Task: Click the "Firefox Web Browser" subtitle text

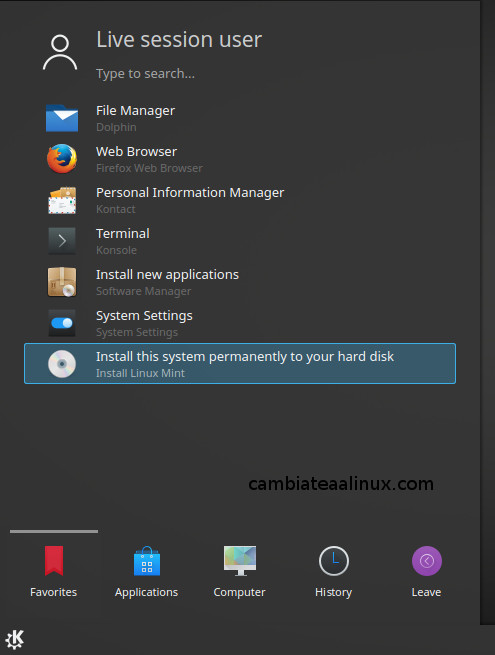Action: pos(149,168)
